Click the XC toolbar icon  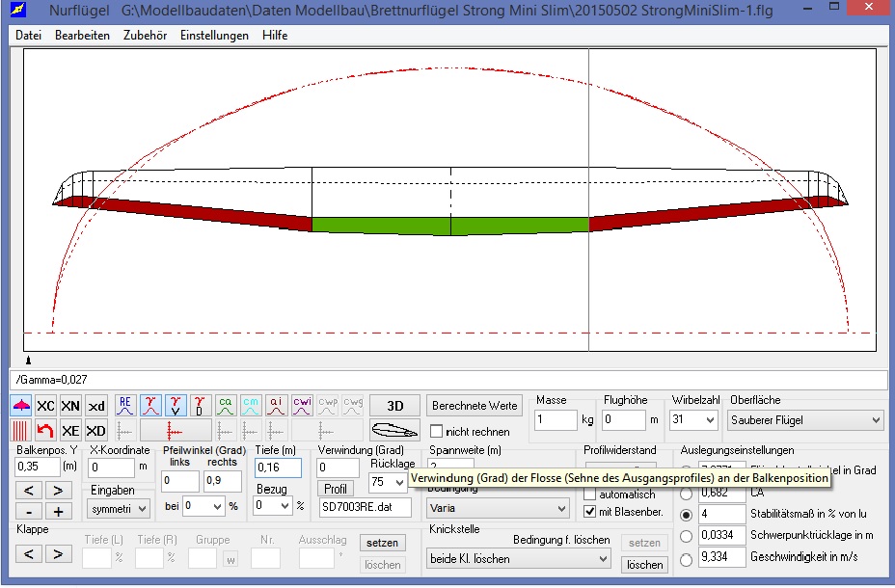click(x=45, y=406)
